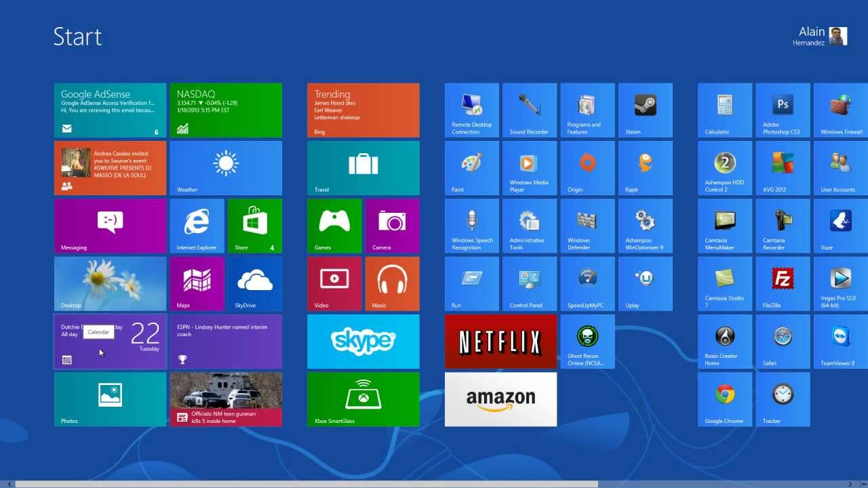The height and width of the screenshot is (488, 868).
Task: Open the Vuze tile
Action: point(841,226)
